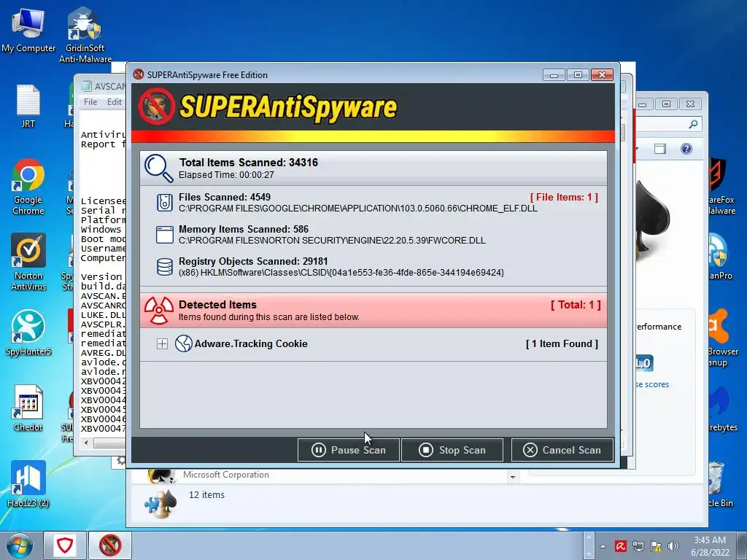Select the '[ File Items: 1 ]' label
Screen dimensions: 747x560
pos(564,197)
